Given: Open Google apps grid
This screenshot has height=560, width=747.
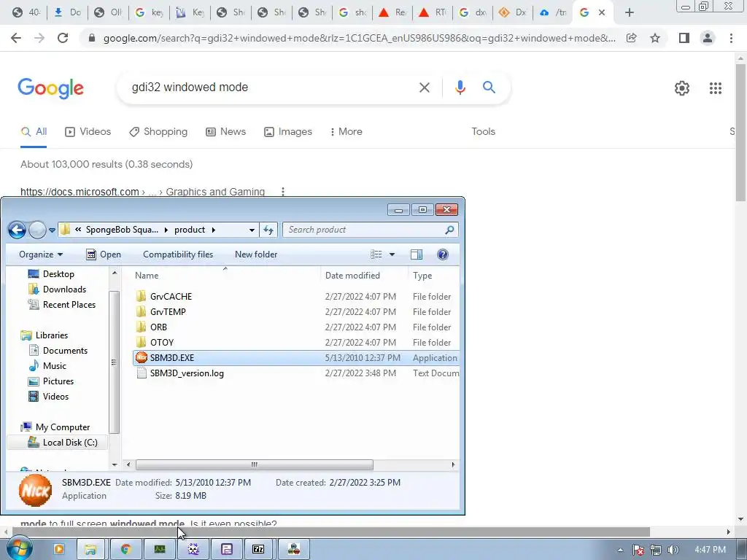Looking at the screenshot, I should pos(716,88).
